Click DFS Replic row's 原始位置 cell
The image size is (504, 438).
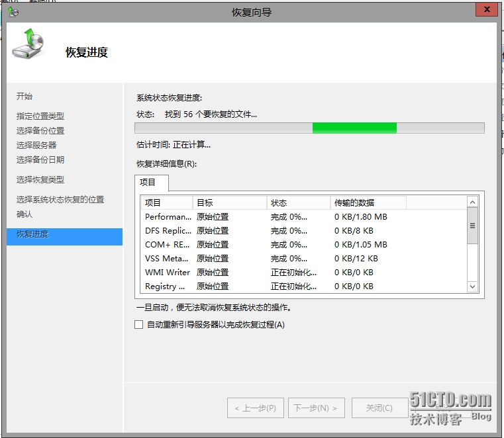pyautogui.click(x=213, y=231)
